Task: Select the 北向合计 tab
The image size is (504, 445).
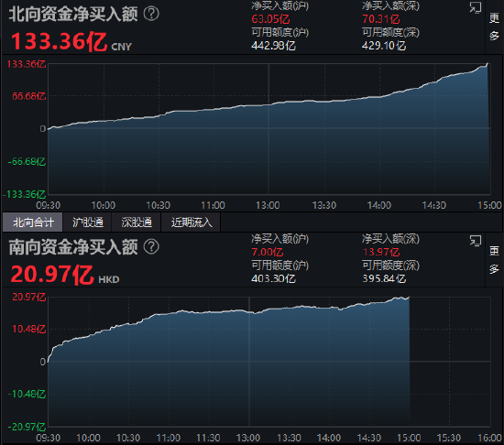Action: click(32, 222)
